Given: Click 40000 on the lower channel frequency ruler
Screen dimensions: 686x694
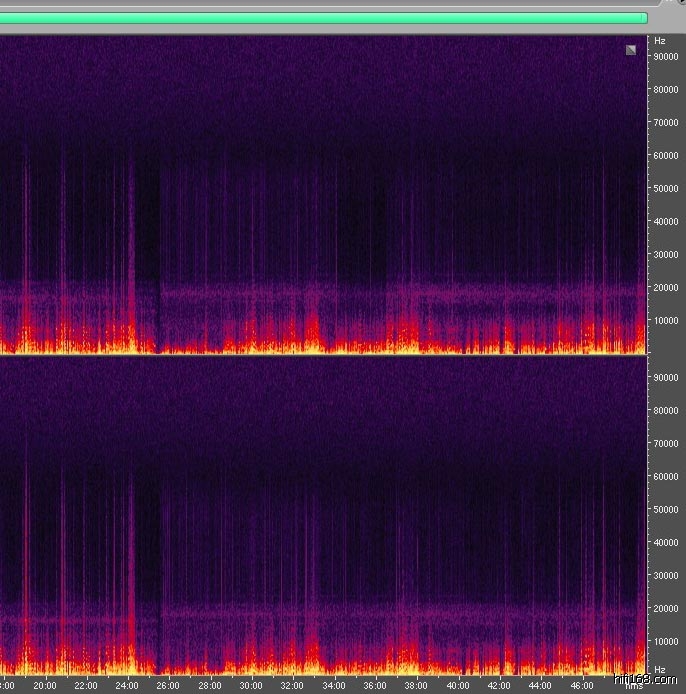Looking at the screenshot, I should coord(667,543).
